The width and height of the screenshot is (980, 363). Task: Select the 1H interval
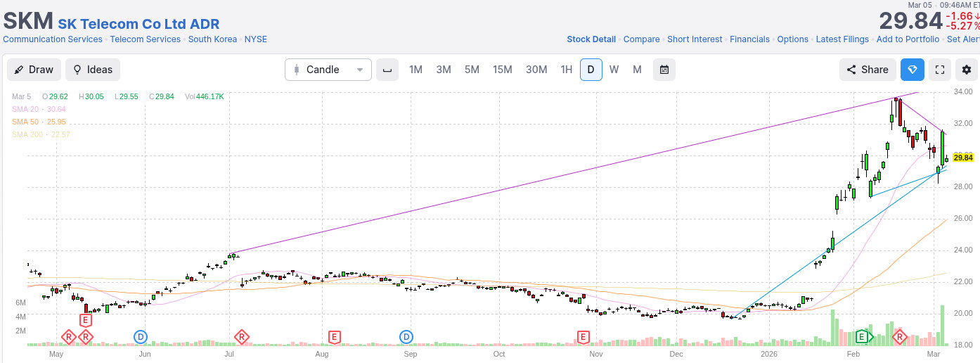point(566,70)
